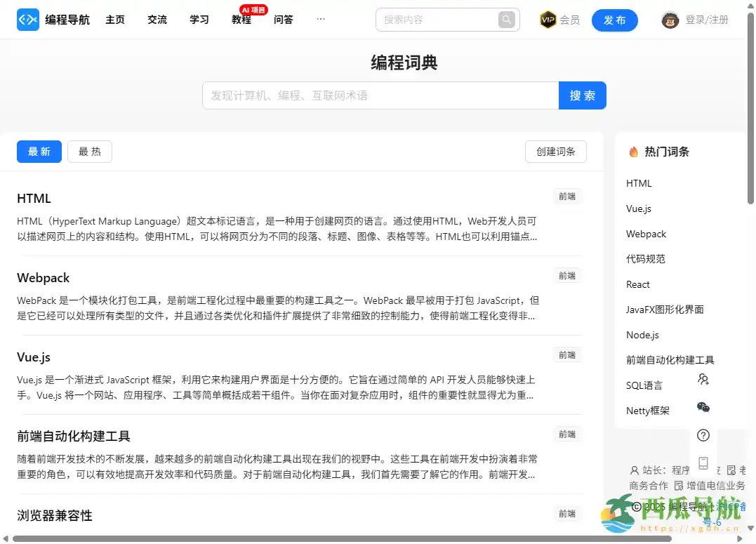Toggle sorting to 最热

pyautogui.click(x=89, y=152)
